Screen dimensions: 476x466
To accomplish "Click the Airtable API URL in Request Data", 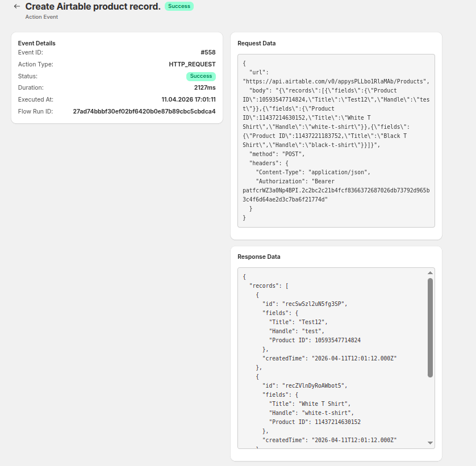I will (x=336, y=81).
